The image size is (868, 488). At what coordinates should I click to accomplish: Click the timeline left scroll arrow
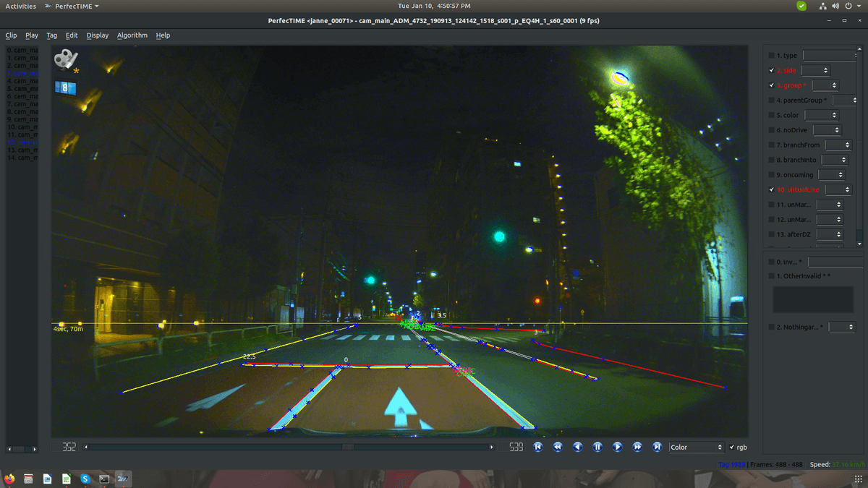coord(87,447)
